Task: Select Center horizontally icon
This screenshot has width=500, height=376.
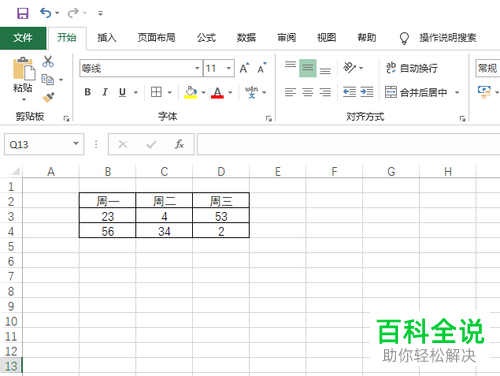Action: (x=308, y=92)
